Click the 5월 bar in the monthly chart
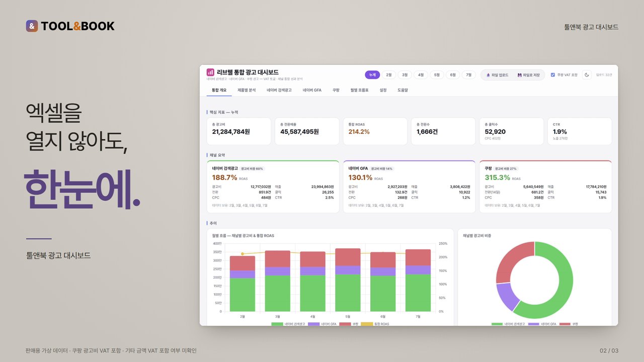Screen dimensions: 644x362 [348, 280]
